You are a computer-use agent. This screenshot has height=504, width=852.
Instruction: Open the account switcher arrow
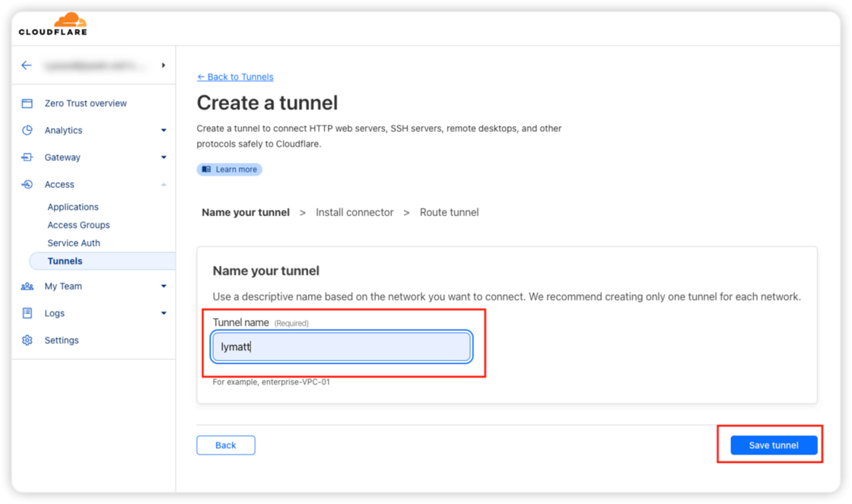click(x=164, y=65)
